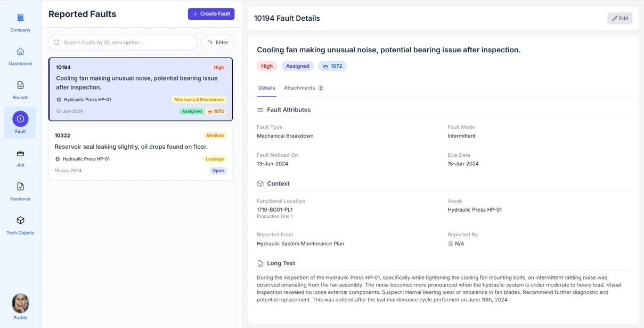
Task: Open Handover from the sidebar
Action: [x=20, y=187]
